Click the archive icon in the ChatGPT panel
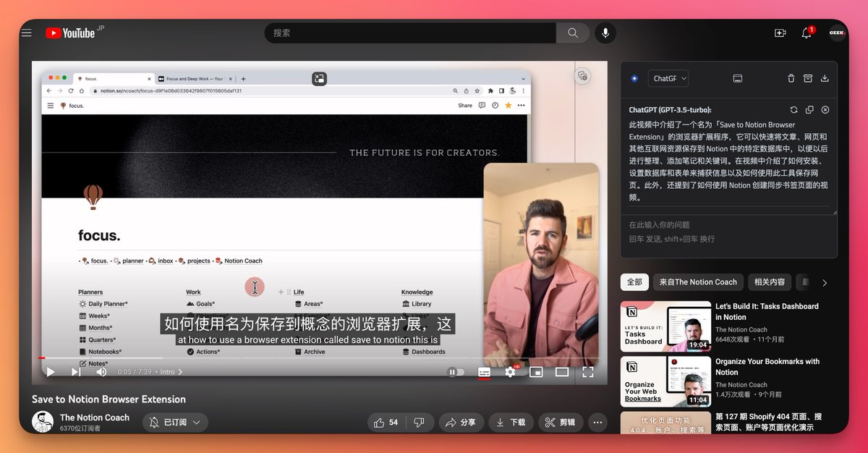This screenshot has height=453, width=868. 808,78
